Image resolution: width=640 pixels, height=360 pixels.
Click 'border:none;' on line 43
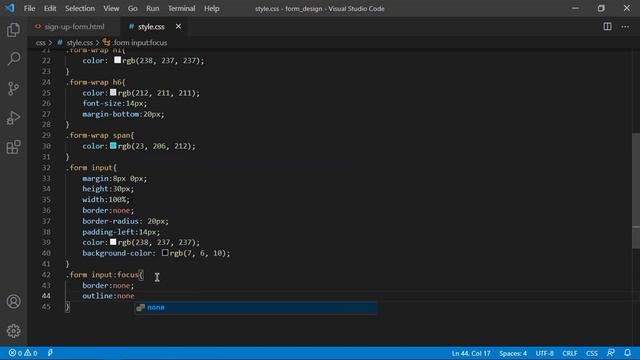(108, 285)
